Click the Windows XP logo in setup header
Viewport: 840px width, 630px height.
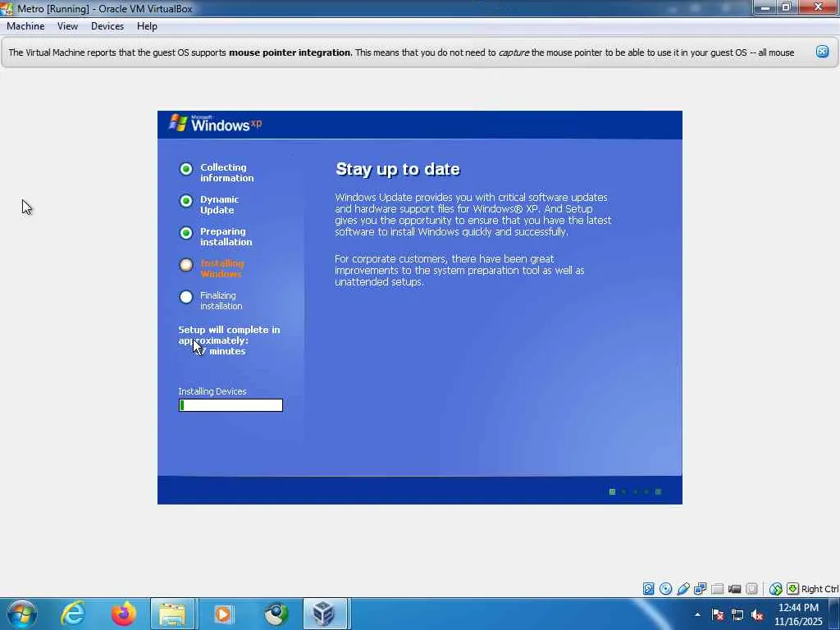215,124
